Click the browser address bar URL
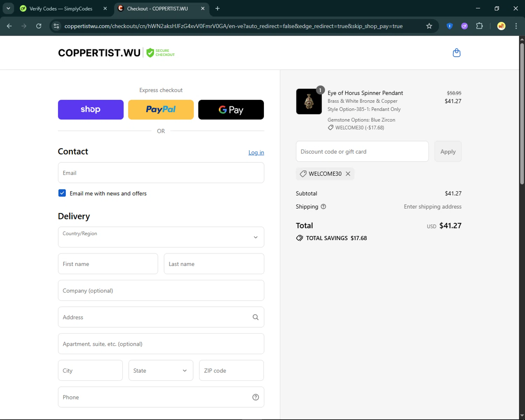Image resolution: width=525 pixels, height=420 pixels. click(x=233, y=26)
